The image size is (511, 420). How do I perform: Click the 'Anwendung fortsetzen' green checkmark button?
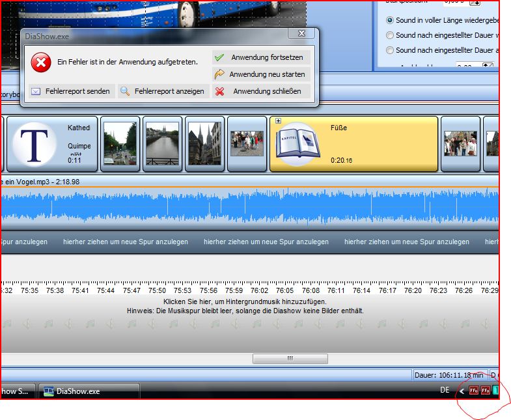[261, 57]
